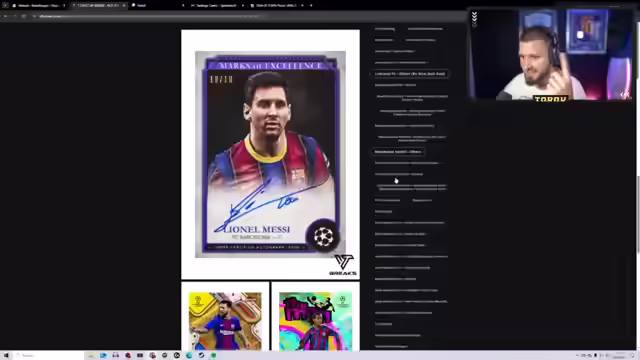Go back to the previous browser page

(5, 16)
